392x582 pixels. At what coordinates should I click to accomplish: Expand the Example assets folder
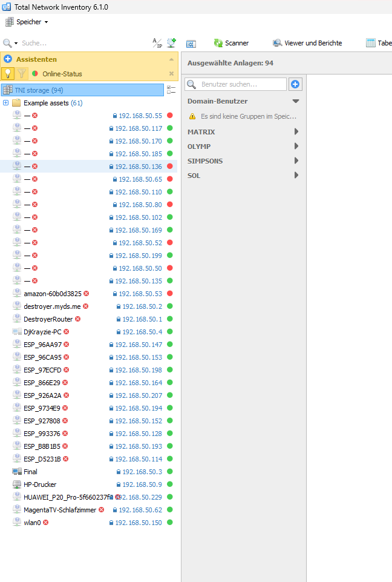(5, 103)
